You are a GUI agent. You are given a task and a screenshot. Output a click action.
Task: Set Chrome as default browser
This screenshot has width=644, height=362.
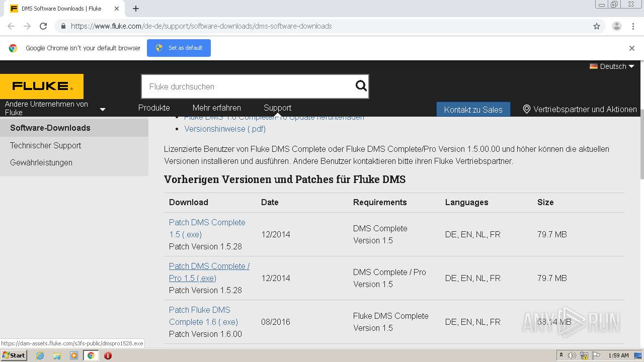pyautogui.click(x=179, y=48)
